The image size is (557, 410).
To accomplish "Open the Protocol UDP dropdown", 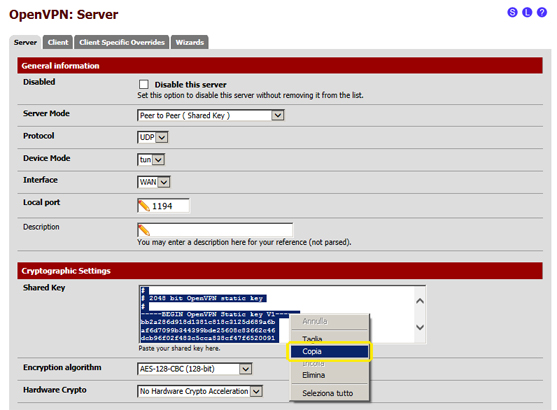I will [153, 137].
